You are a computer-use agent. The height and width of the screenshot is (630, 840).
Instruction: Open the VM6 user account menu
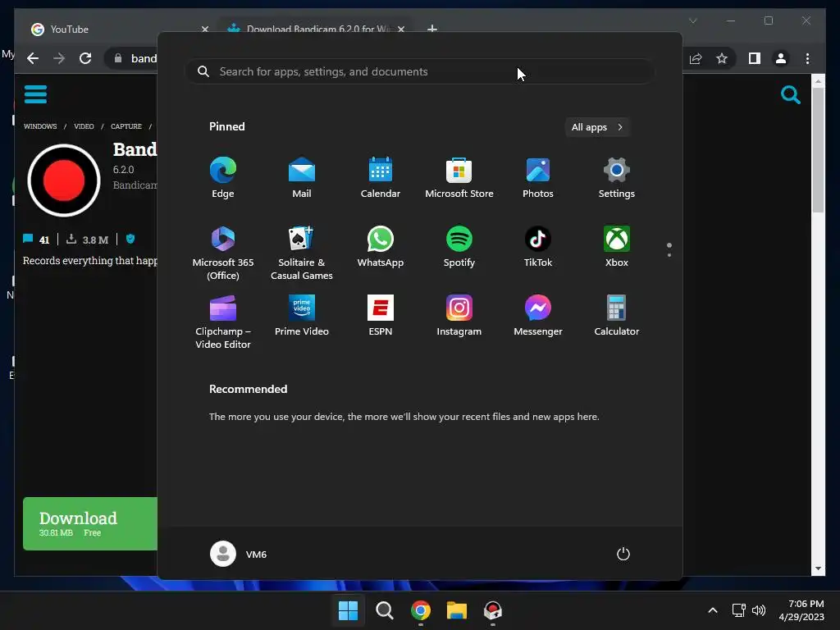tap(239, 554)
